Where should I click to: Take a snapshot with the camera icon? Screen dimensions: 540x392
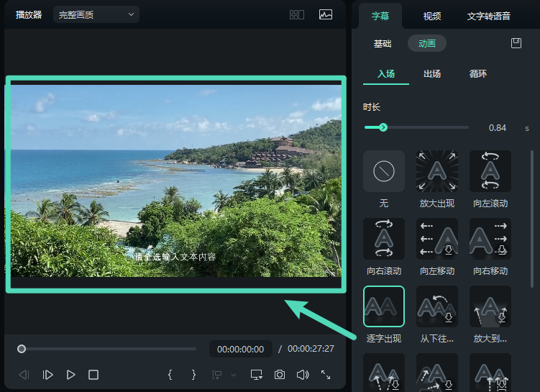279,375
